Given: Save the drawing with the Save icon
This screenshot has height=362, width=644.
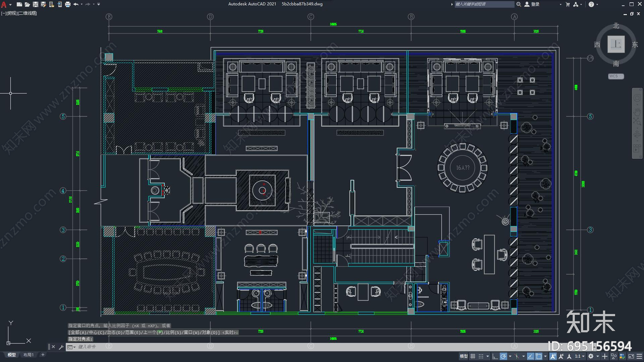Looking at the screenshot, I should 35,4.
